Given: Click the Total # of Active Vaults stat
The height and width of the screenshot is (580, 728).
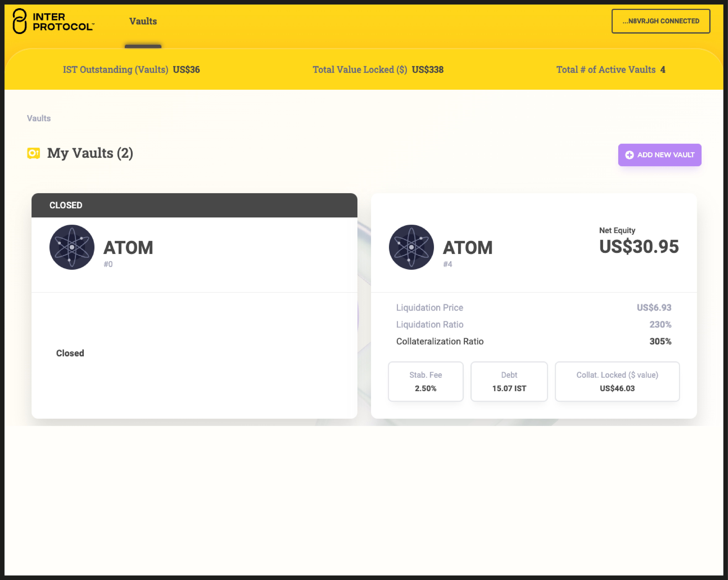Looking at the screenshot, I should 611,70.
